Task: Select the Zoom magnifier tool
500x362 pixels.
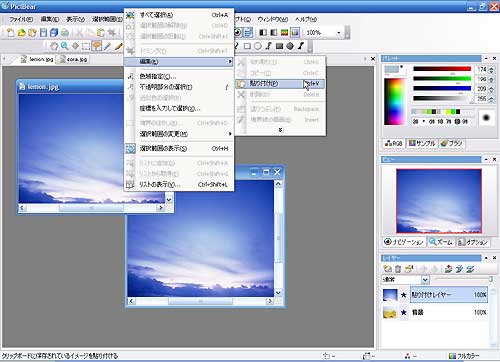Action: coord(65,46)
